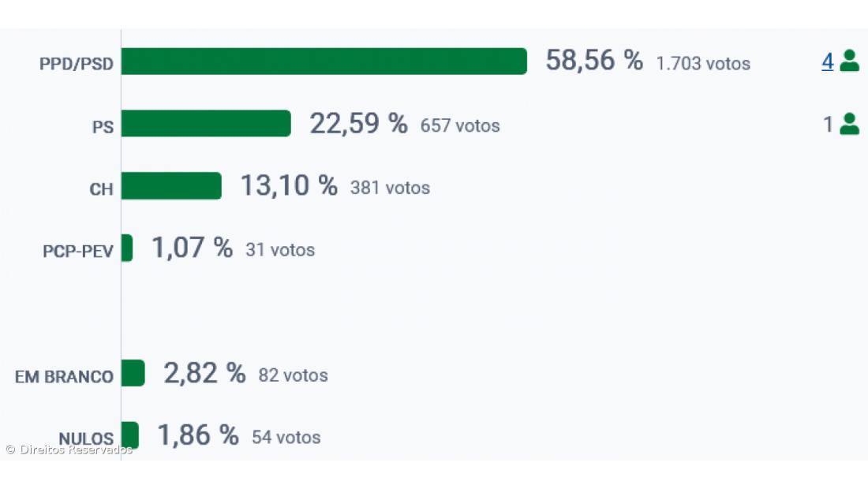
Task: Select the EM BRANCO label
Action: pyautogui.click(x=64, y=376)
